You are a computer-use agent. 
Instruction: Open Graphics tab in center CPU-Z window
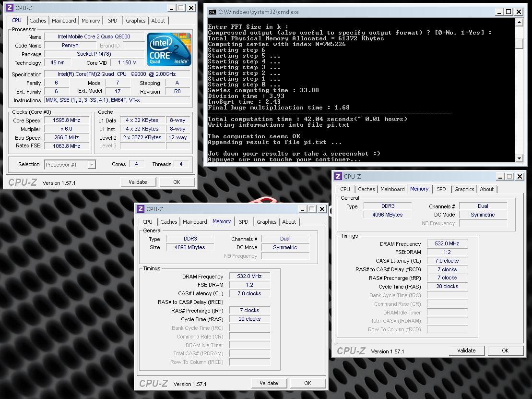point(266,222)
